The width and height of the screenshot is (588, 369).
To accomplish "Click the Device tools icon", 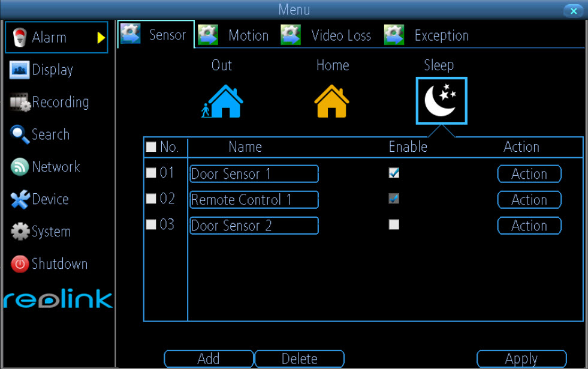I will (20, 199).
